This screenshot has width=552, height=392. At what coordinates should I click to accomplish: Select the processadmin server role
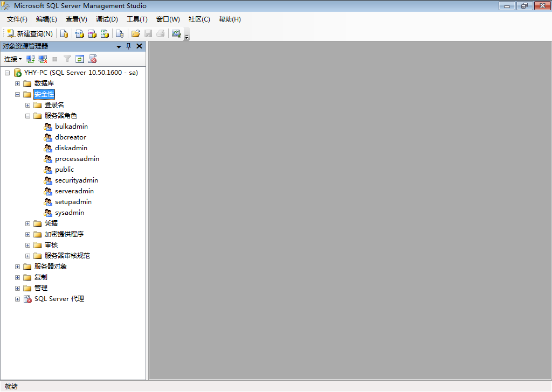[x=77, y=158]
